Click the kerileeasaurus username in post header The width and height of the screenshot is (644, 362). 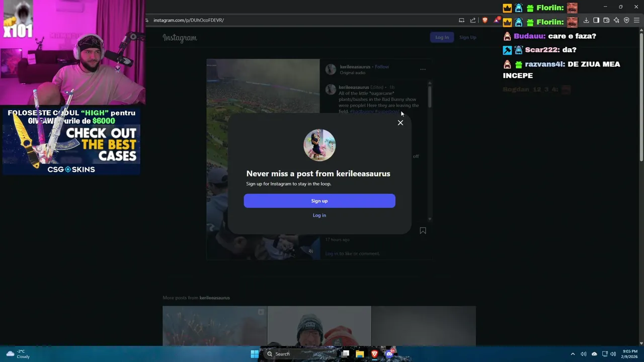[355, 67]
